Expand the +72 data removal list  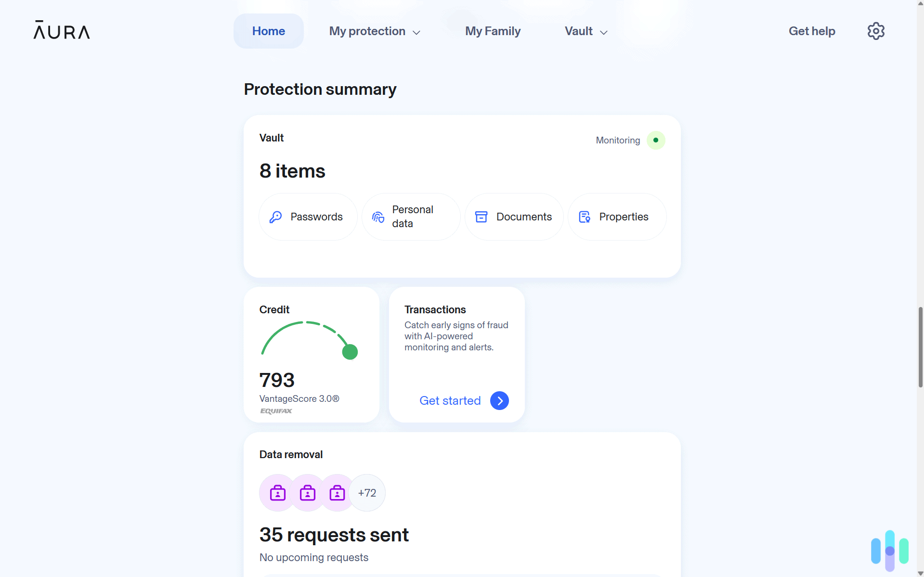point(367,492)
